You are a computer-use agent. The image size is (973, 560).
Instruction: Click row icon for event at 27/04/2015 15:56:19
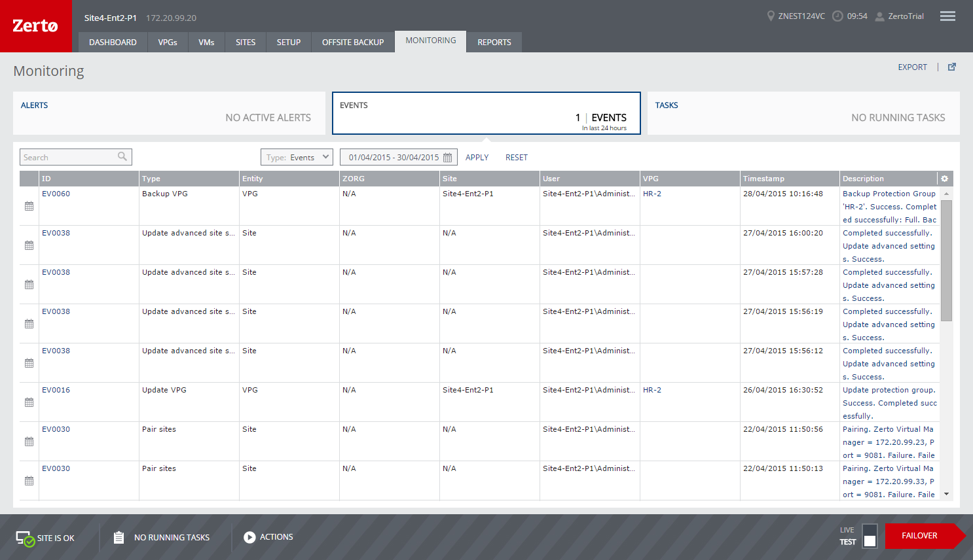point(29,324)
